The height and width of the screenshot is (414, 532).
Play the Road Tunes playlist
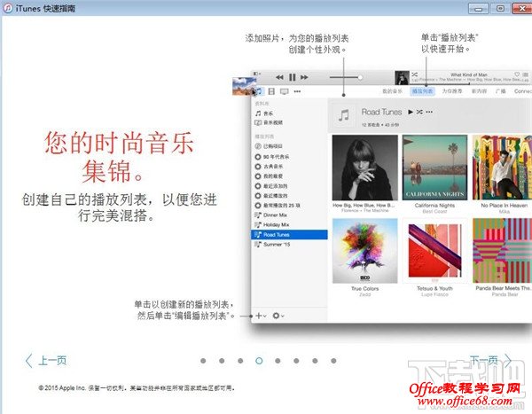(x=411, y=112)
